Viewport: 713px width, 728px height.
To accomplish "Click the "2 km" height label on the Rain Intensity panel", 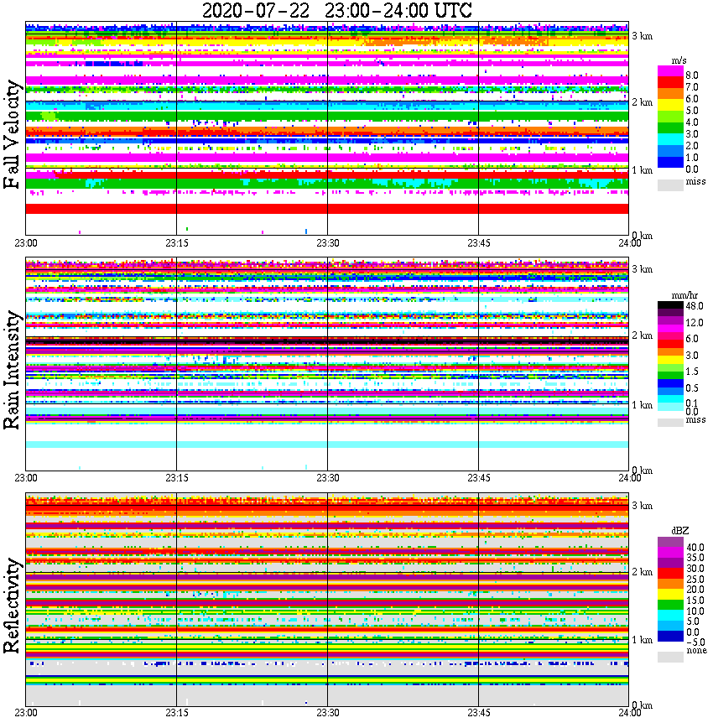I will (642, 335).
